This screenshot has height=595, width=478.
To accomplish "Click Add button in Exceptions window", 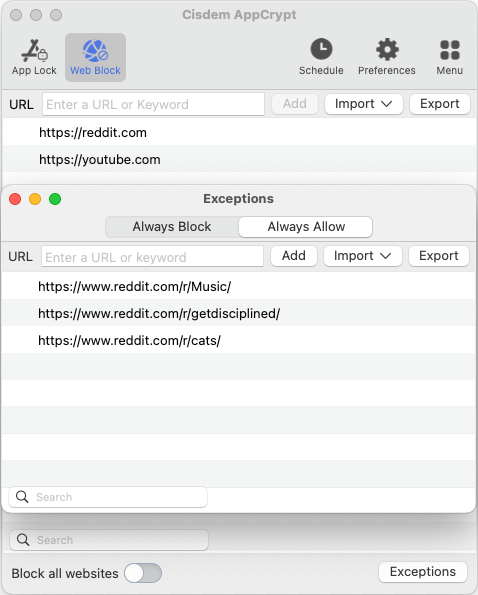I will tap(294, 256).
